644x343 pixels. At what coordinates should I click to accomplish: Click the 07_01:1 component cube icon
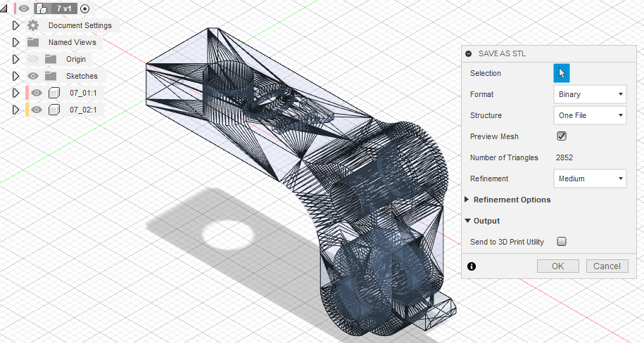click(x=53, y=93)
